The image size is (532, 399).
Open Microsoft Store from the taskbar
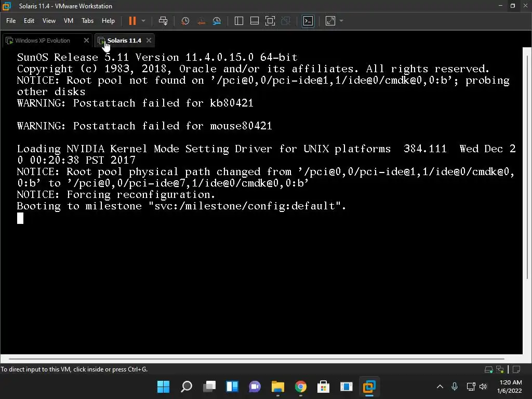(323, 387)
